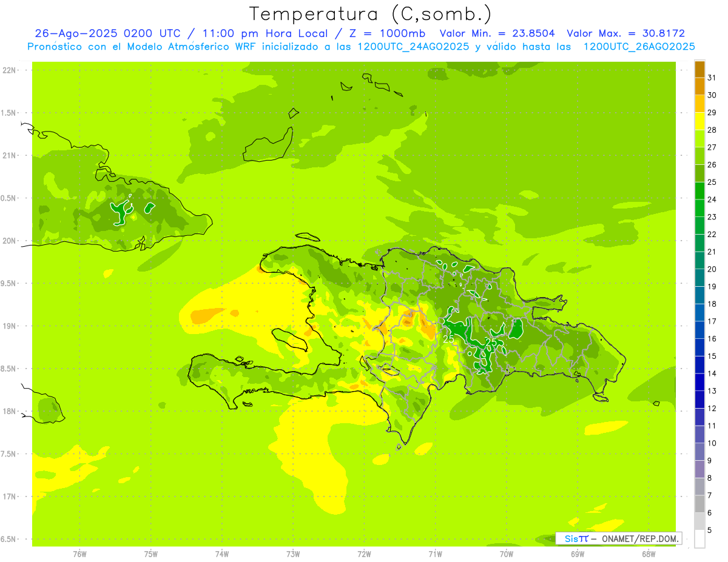
Task: Click the latitude label '17N'
Action: click(10, 497)
